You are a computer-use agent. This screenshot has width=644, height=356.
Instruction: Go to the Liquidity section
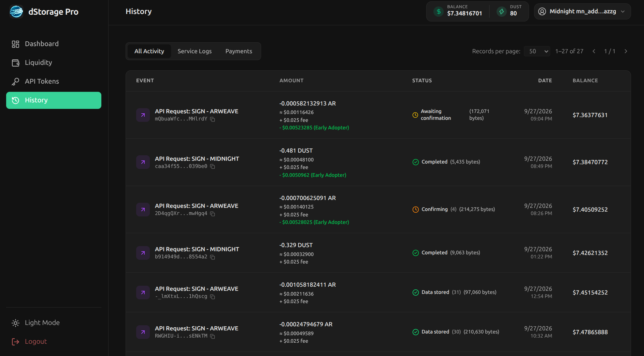[54, 63]
